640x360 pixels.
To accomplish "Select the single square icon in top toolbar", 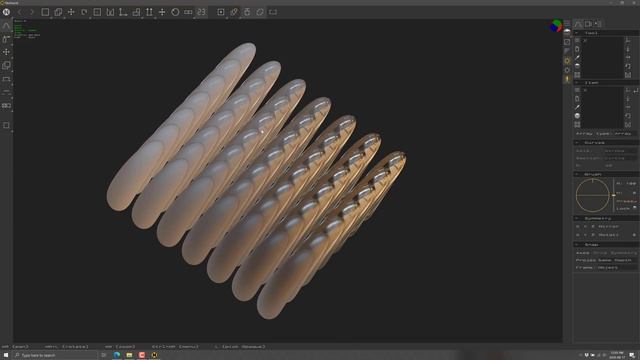I will [45, 12].
